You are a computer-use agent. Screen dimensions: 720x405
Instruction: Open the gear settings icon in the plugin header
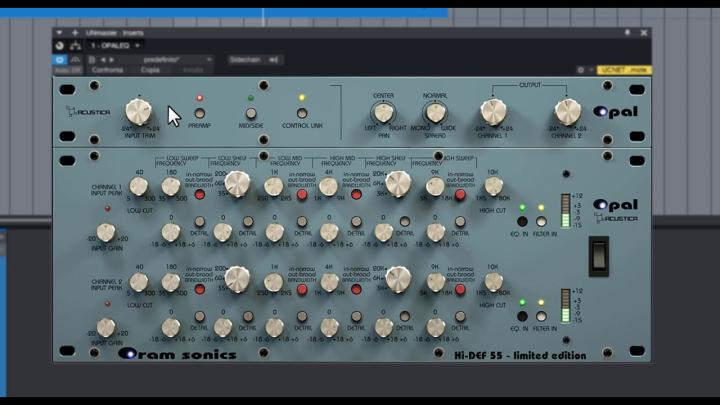[580, 70]
